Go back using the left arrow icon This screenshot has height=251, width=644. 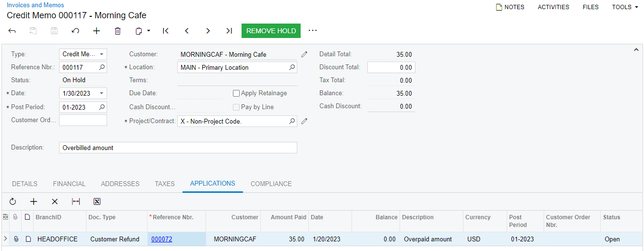pos(12,31)
